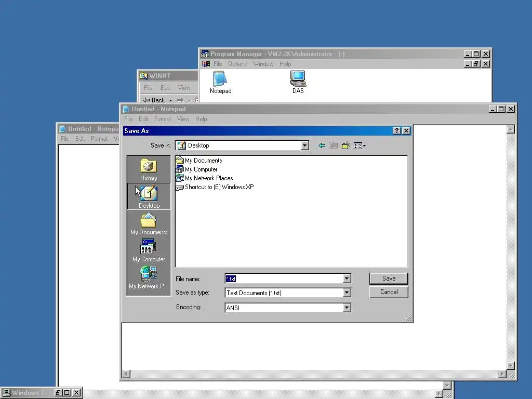The height and width of the screenshot is (399, 532).
Task: Click Program Manager child window control icon
Action: click(x=206, y=64)
